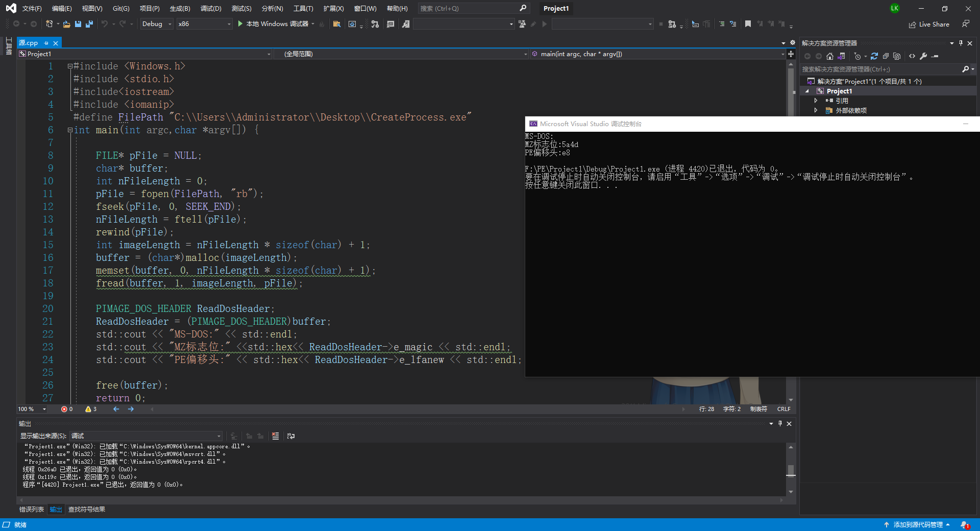Image resolution: width=980 pixels, height=531 pixels.
Task: Expand the 引用 node in Solution Explorer
Action: click(x=816, y=101)
